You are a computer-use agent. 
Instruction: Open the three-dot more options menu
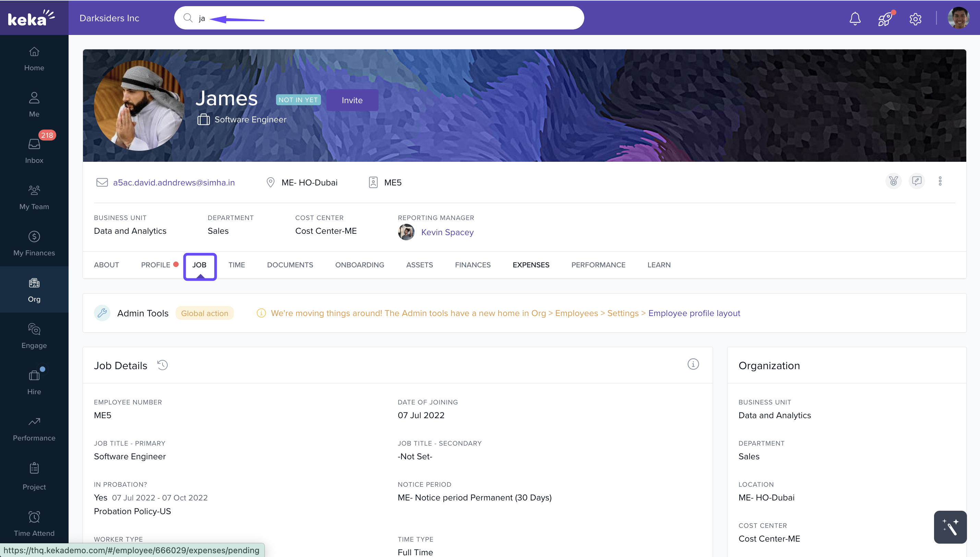[x=940, y=181]
